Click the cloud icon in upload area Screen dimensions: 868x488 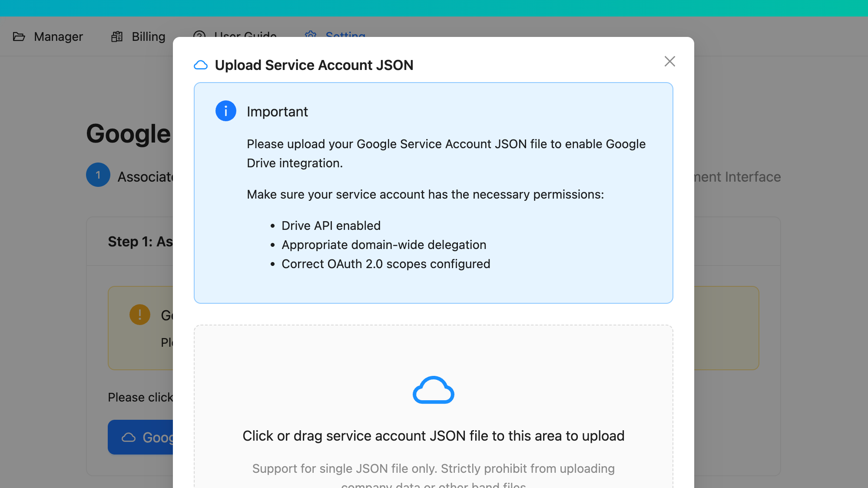tap(433, 390)
